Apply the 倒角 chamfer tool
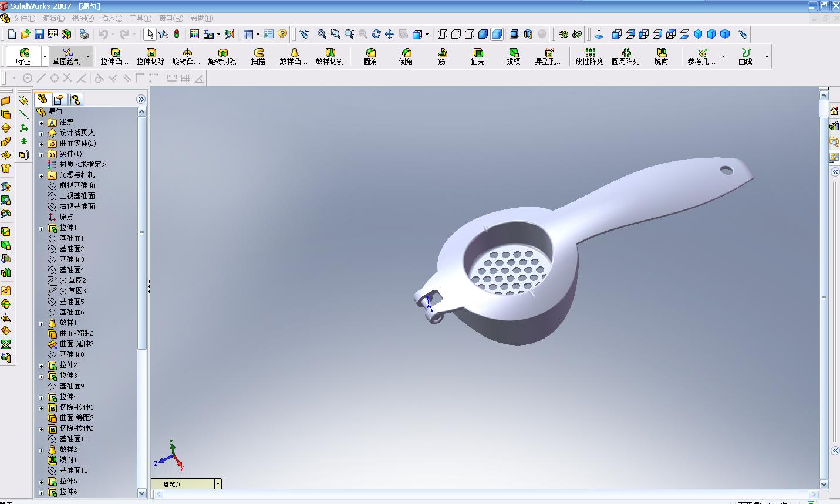 [x=406, y=56]
